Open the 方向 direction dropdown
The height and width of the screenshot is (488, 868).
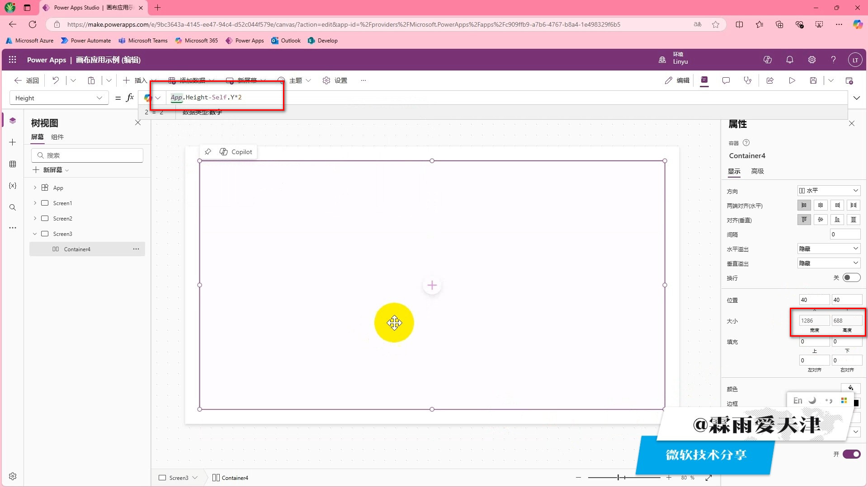click(828, 191)
